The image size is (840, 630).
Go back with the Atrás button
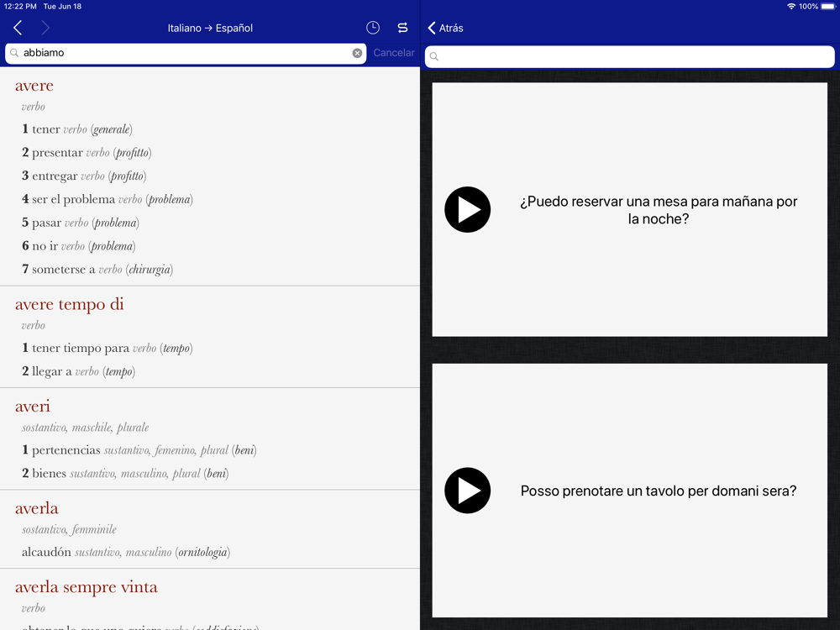446,28
